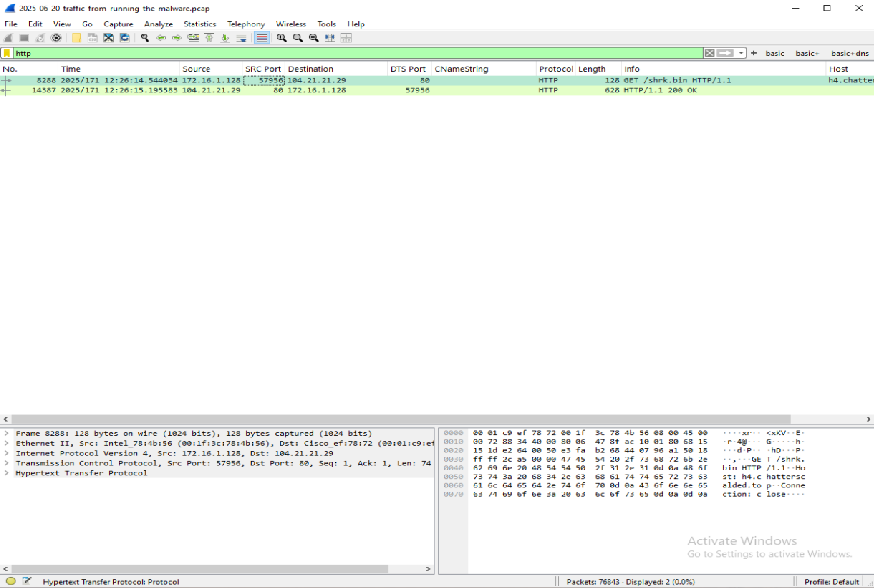
Task: Toggle packet list colorization
Action: pyautogui.click(x=262, y=38)
